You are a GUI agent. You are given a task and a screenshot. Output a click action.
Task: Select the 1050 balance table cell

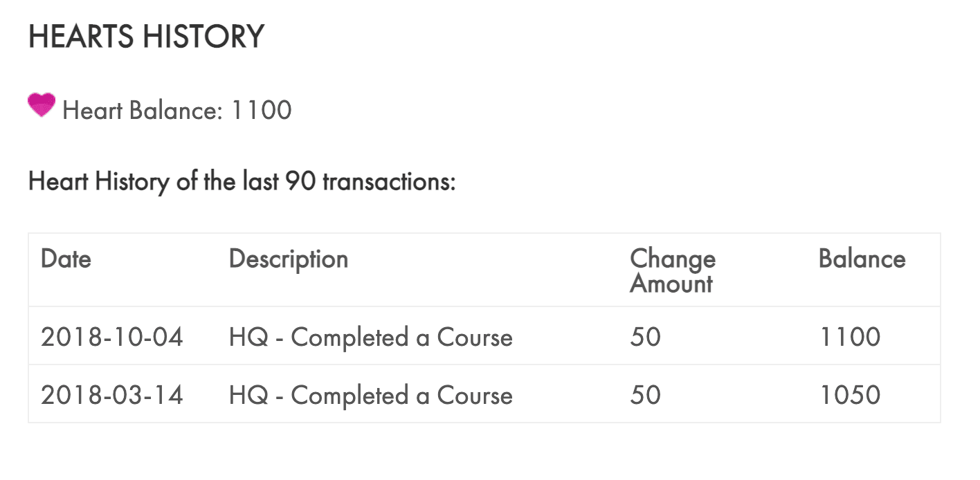[x=849, y=395]
